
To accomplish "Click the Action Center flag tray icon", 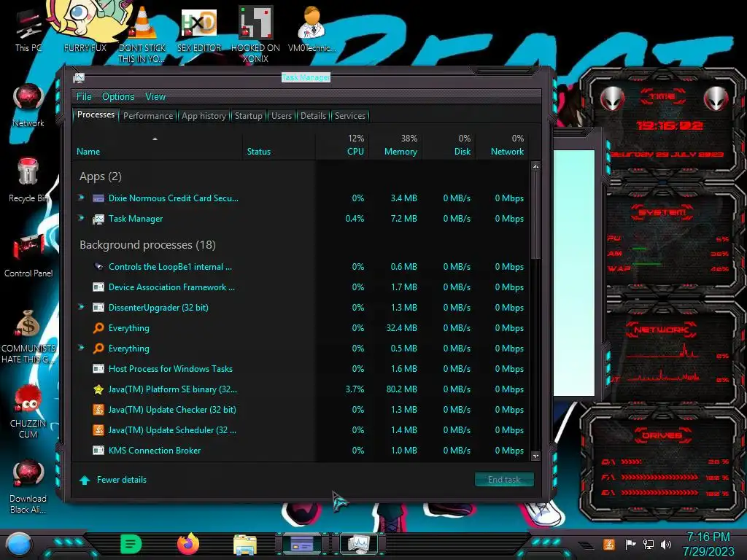I will pyautogui.click(x=630, y=544).
